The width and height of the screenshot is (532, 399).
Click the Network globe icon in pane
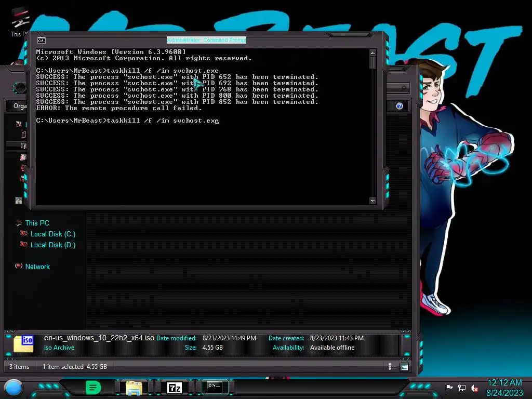coord(19,267)
